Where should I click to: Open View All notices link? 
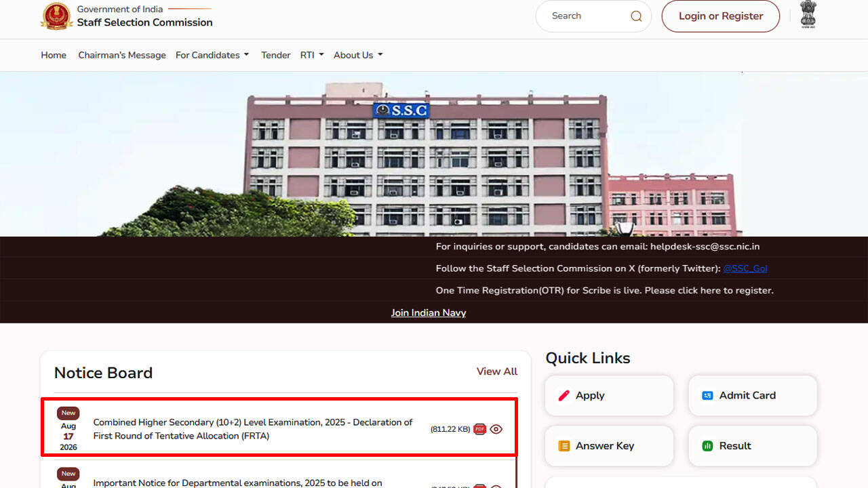click(x=497, y=371)
